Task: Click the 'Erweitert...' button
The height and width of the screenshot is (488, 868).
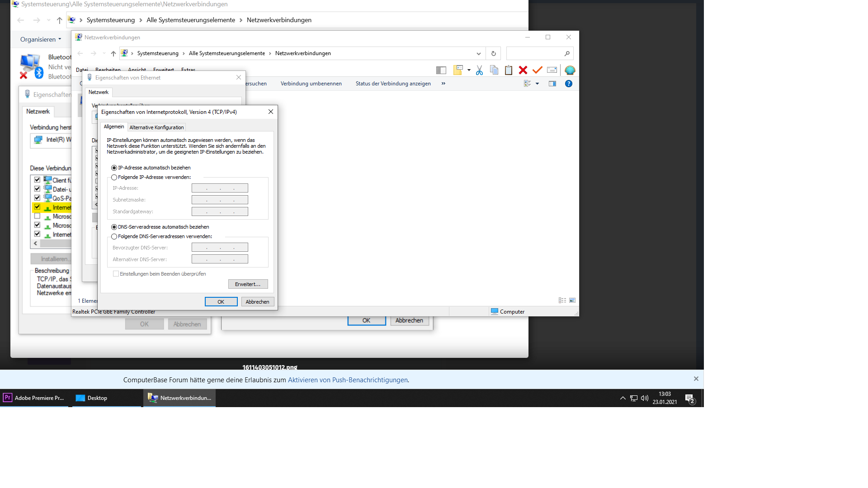Action: [248, 284]
